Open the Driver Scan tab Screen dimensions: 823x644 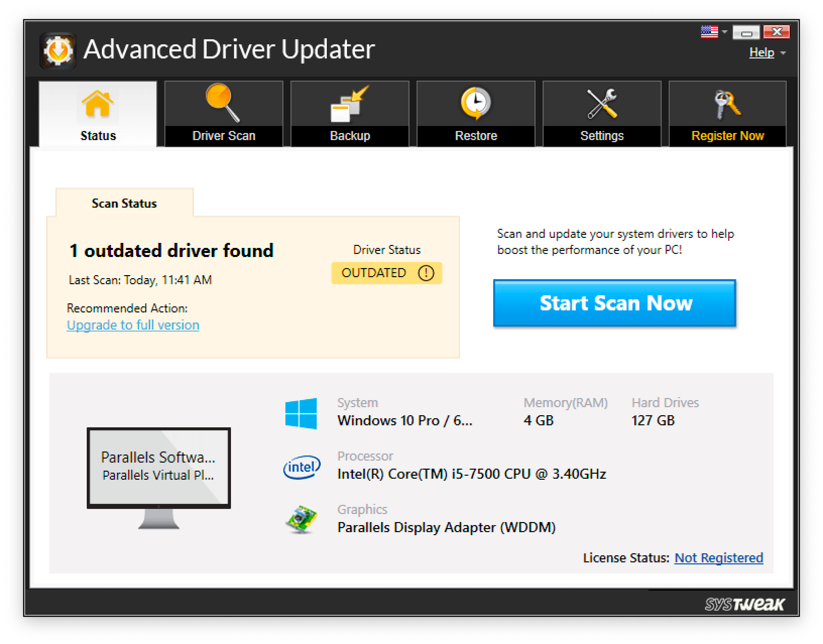(x=224, y=114)
